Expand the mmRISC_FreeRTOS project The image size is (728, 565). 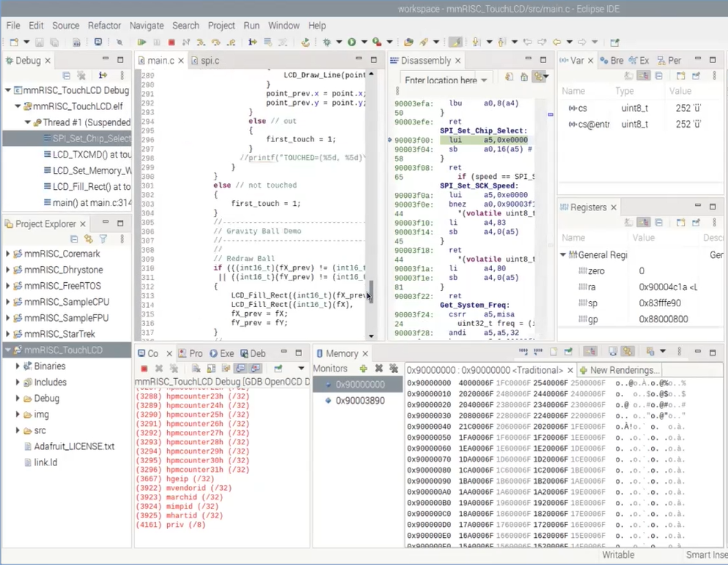[8, 286]
